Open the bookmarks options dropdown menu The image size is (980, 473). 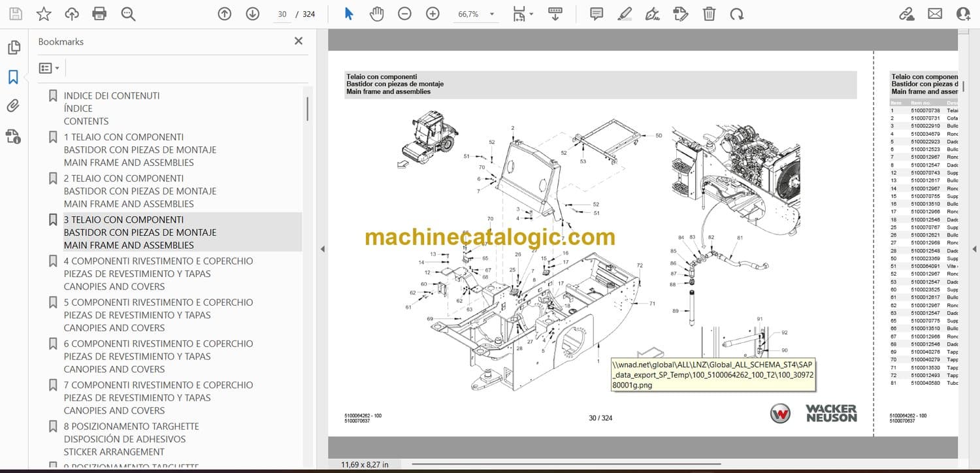[49, 68]
